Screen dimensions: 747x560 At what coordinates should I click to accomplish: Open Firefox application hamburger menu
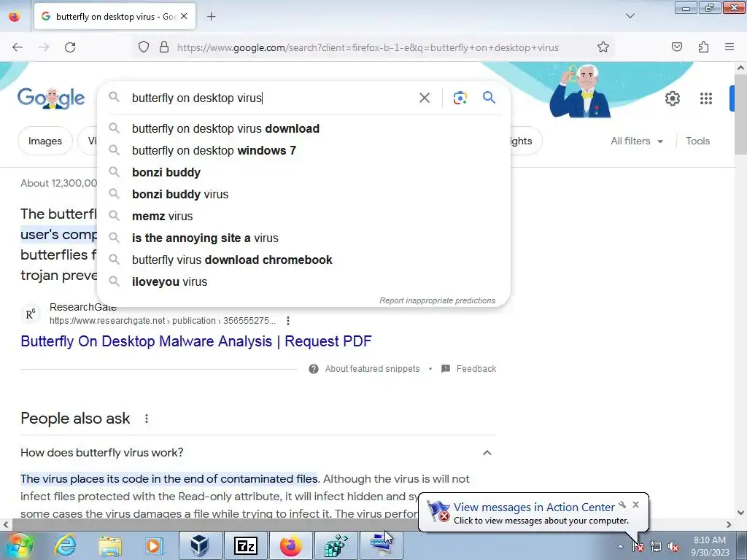pyautogui.click(x=729, y=47)
